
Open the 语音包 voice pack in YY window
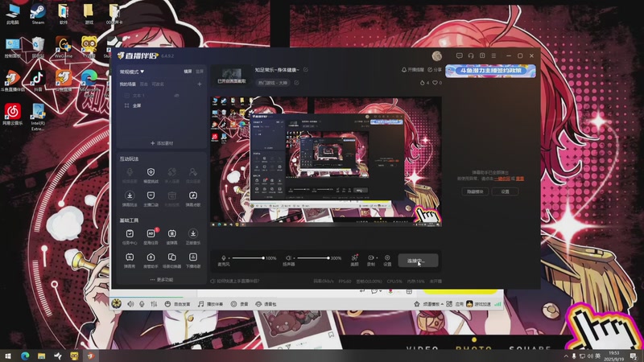(x=266, y=304)
